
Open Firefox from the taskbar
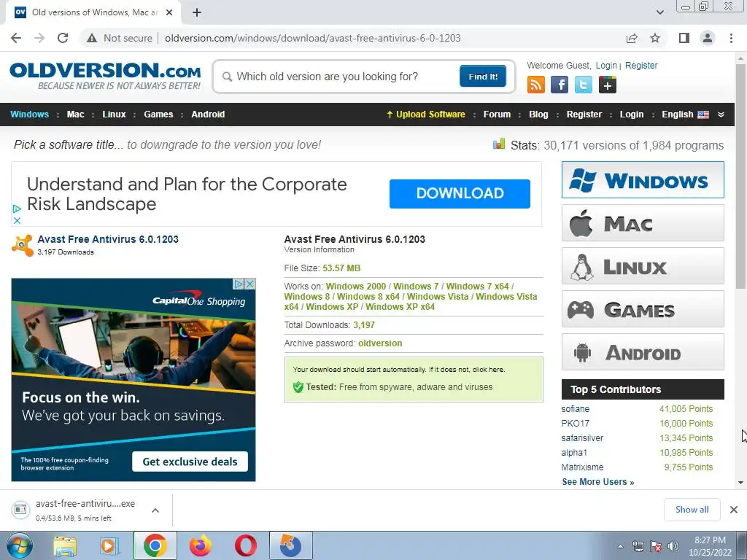pos(200,546)
